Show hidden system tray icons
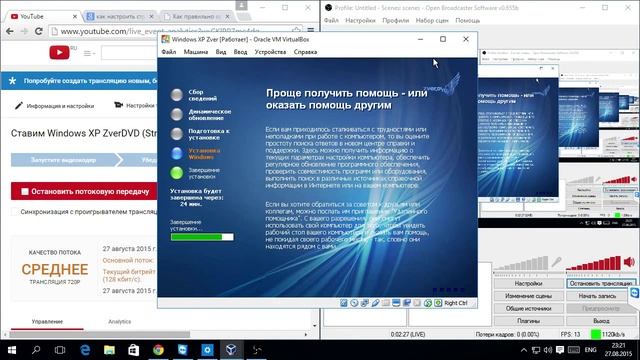The height and width of the screenshot is (360, 640). click(524, 350)
